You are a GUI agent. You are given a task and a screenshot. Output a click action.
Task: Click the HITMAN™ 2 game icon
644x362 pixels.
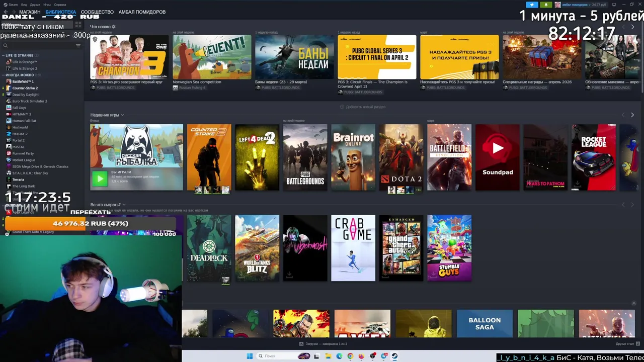click(9, 114)
